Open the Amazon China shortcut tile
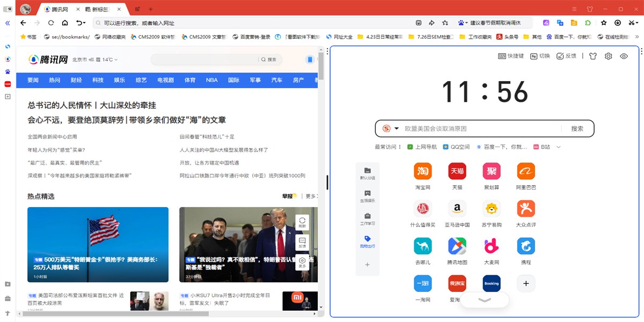644x322 pixels. click(457, 209)
